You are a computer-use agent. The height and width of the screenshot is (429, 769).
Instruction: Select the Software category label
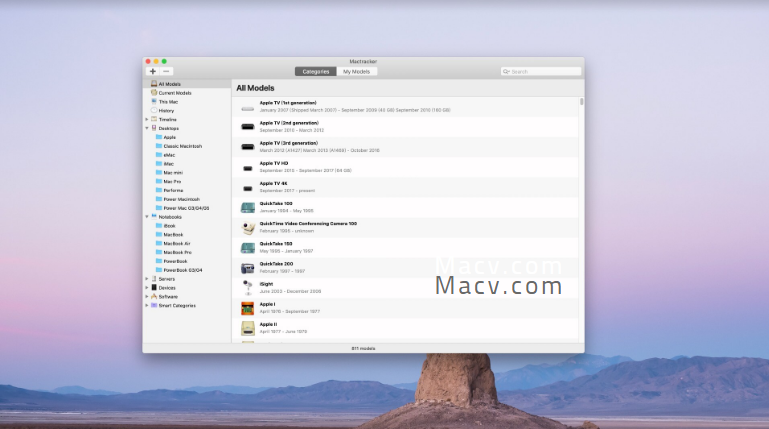[x=168, y=297]
